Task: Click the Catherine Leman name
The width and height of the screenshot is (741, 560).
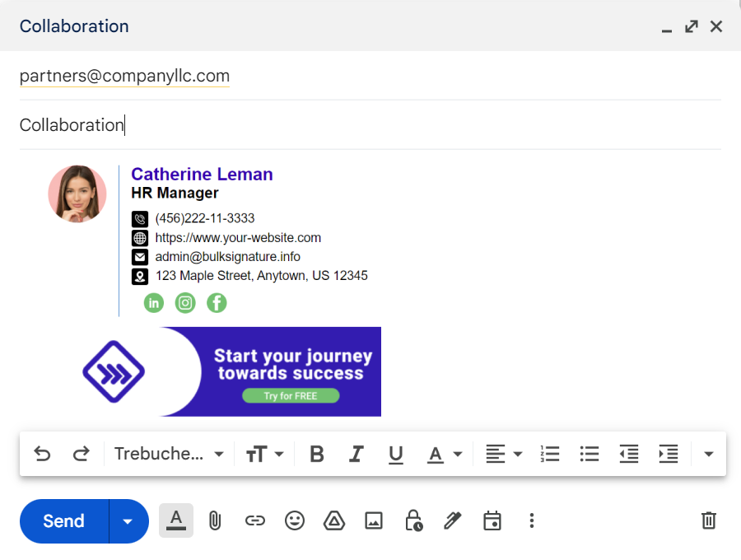Action: [x=202, y=175]
